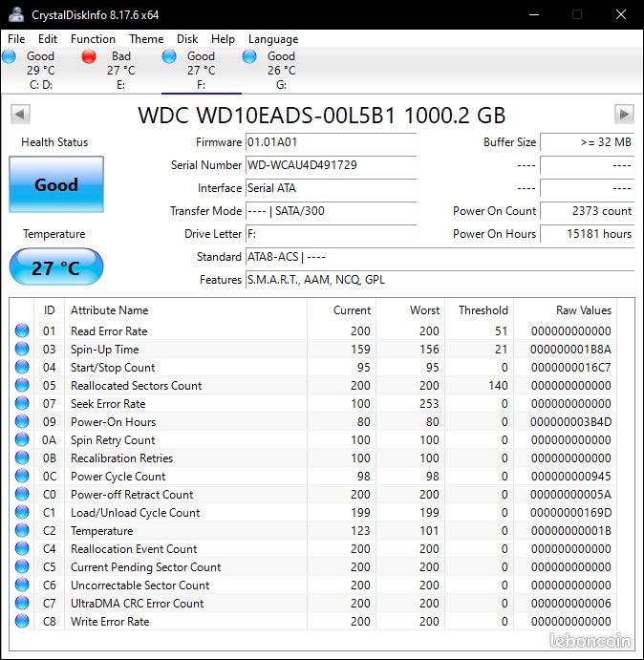Click the disk model title text
The width and height of the screenshot is (644, 660).
coord(321,115)
